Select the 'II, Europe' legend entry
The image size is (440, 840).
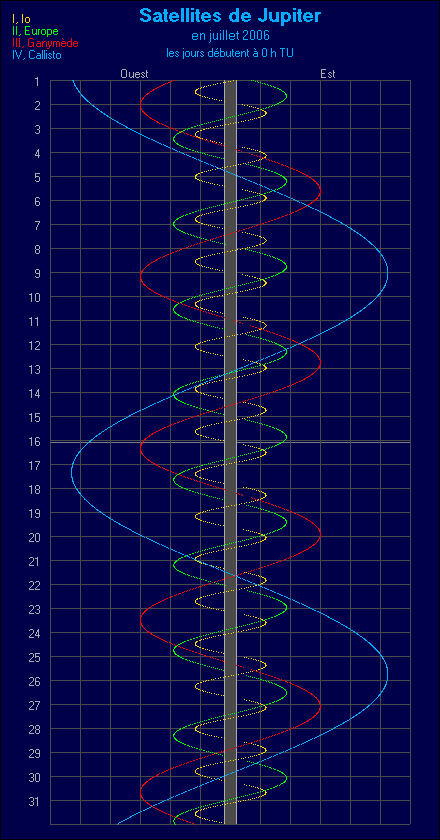[34, 31]
